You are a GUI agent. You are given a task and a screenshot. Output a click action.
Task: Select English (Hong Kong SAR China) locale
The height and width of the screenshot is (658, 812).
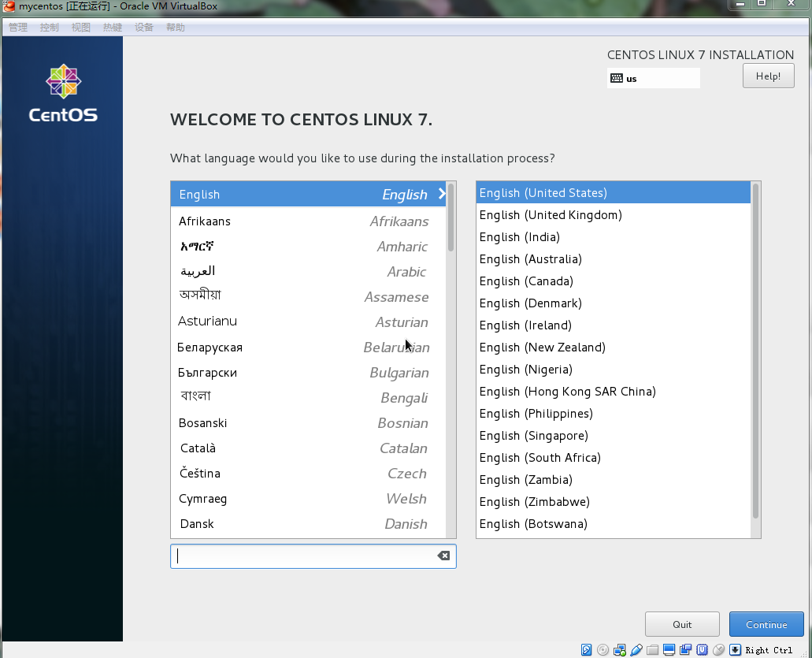click(614, 391)
